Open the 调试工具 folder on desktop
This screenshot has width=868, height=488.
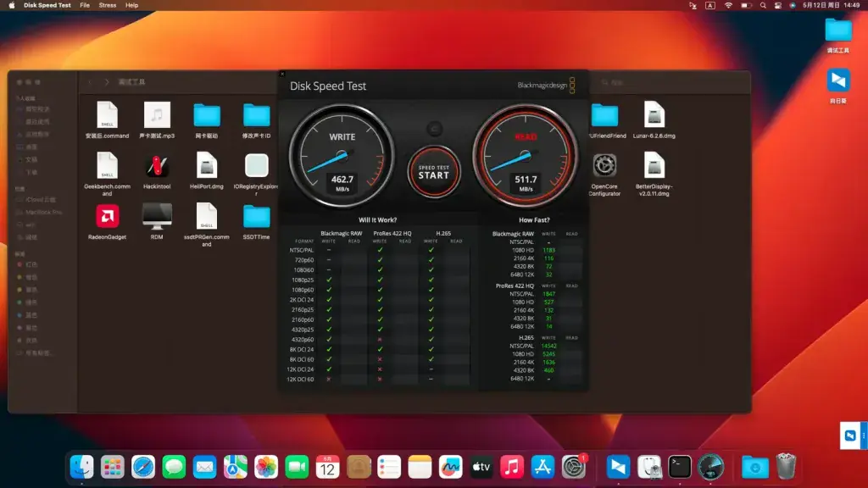pos(838,36)
